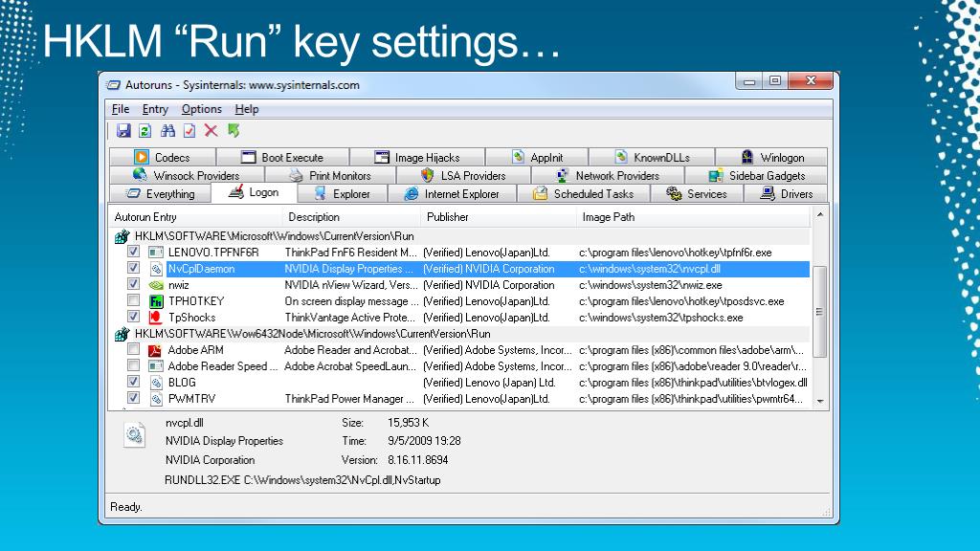Uncheck the NvCplDaemon checkbox

pyautogui.click(x=133, y=268)
